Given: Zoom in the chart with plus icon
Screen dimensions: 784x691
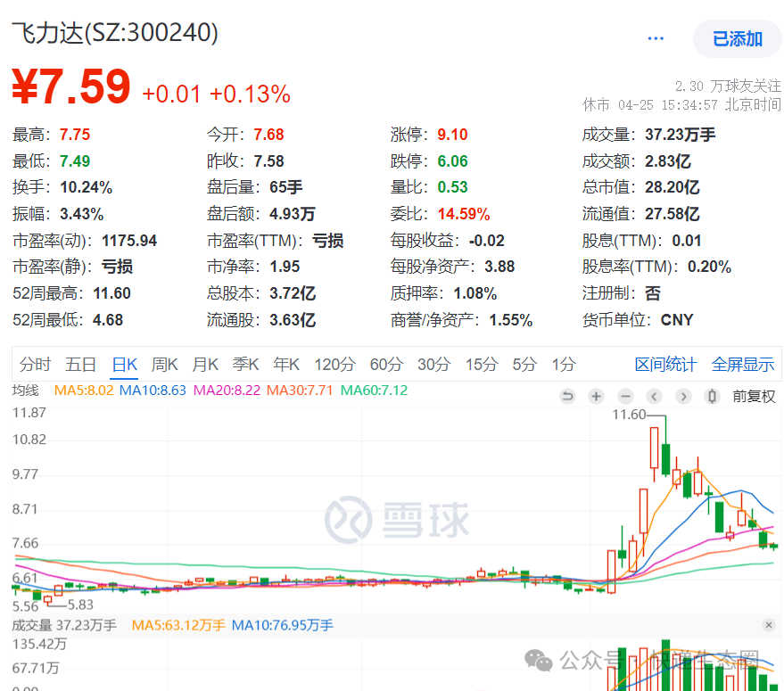Looking at the screenshot, I should (596, 397).
